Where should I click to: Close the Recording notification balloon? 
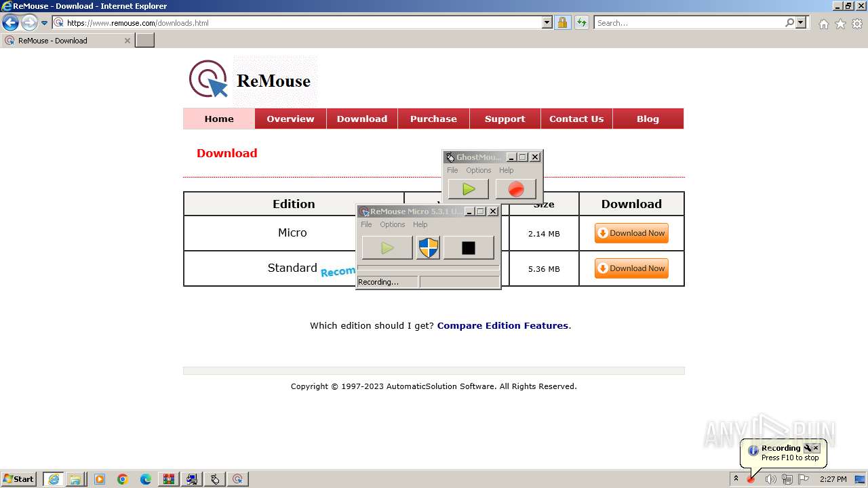(816, 448)
